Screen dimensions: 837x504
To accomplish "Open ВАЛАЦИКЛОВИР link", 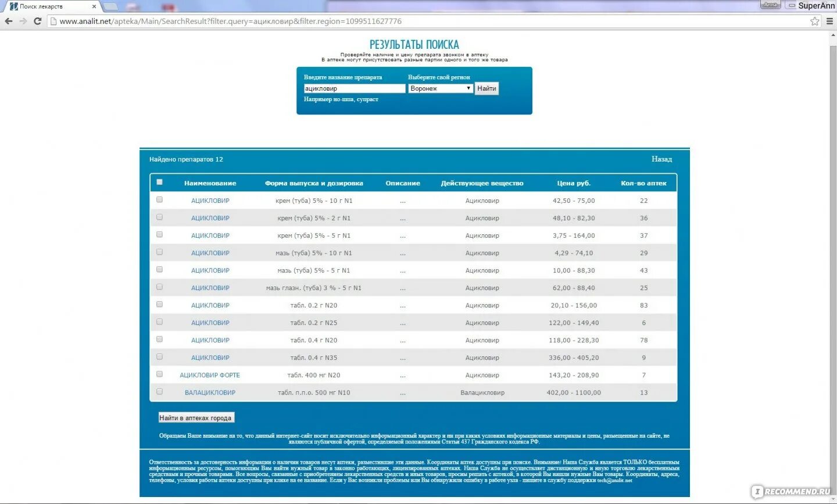I will 210,392.
